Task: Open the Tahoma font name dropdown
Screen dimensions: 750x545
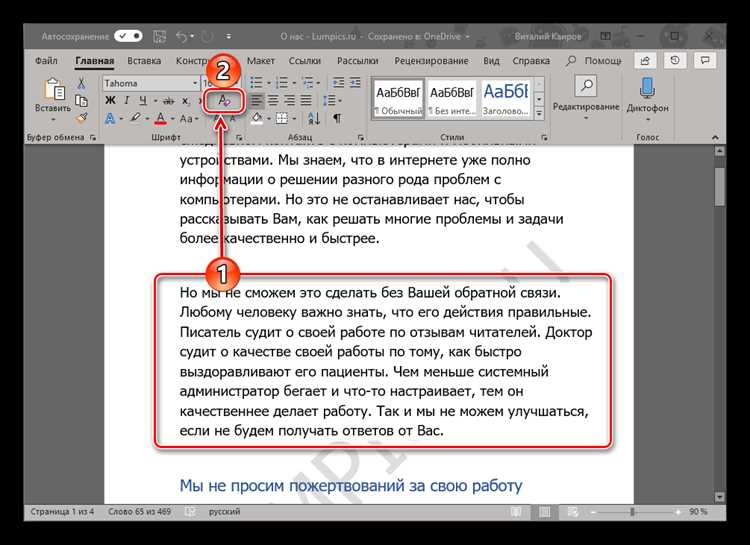Action: 195,83
